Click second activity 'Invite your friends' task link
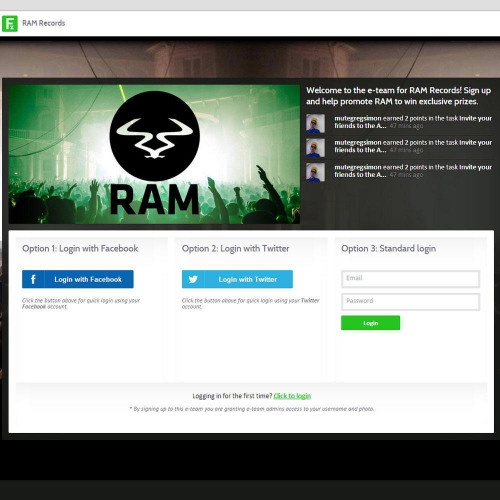The image size is (500, 500). (x=413, y=146)
